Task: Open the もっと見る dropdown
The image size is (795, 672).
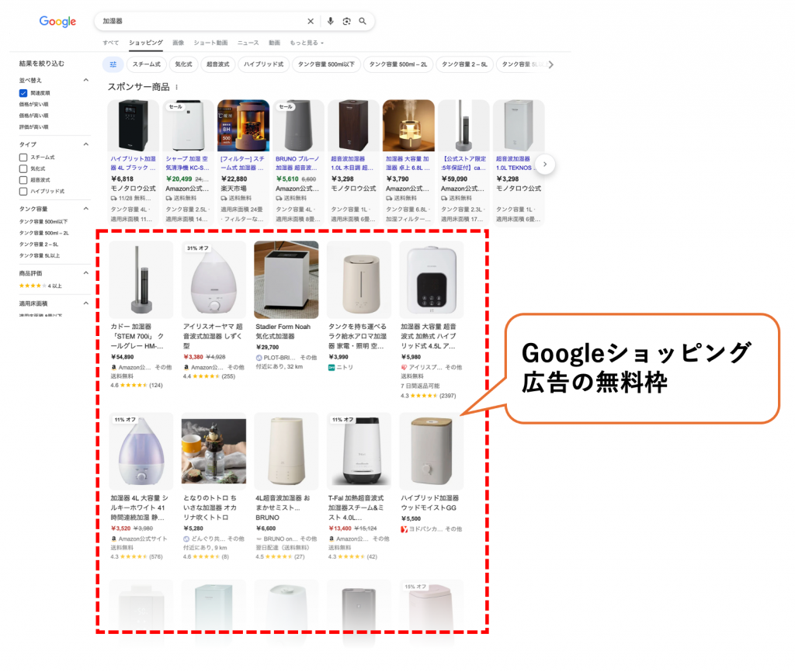Action: pyautogui.click(x=305, y=43)
